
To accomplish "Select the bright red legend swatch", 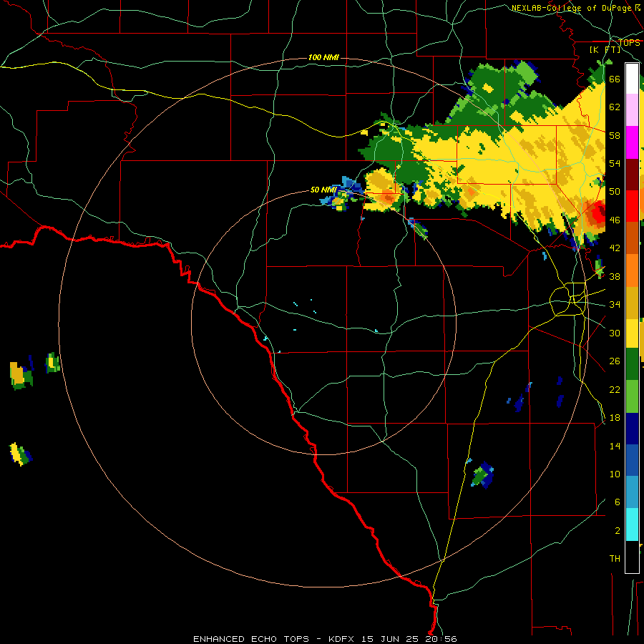I will (x=632, y=206).
